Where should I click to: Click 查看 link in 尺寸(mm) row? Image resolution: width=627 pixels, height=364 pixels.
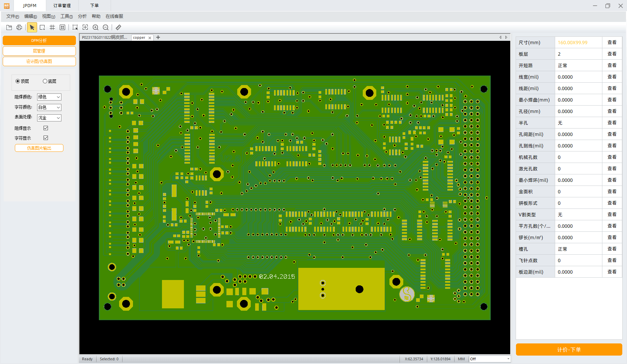[x=612, y=43]
